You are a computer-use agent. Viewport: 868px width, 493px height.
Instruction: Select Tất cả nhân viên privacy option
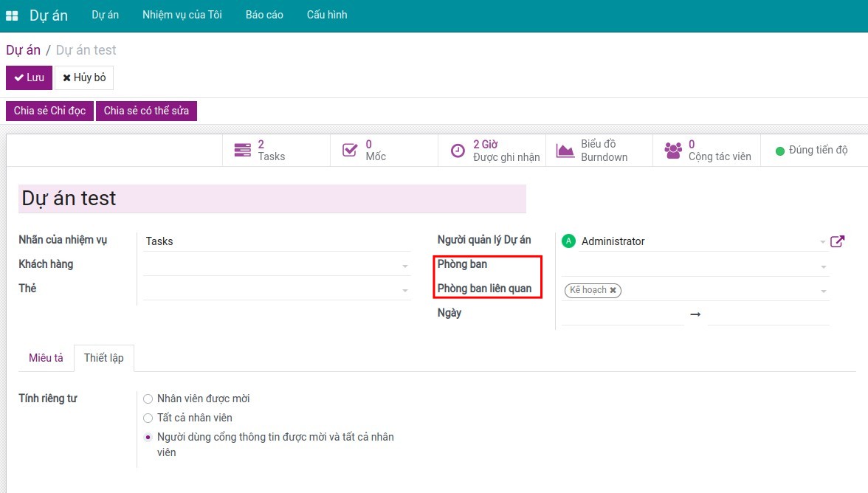(x=148, y=418)
